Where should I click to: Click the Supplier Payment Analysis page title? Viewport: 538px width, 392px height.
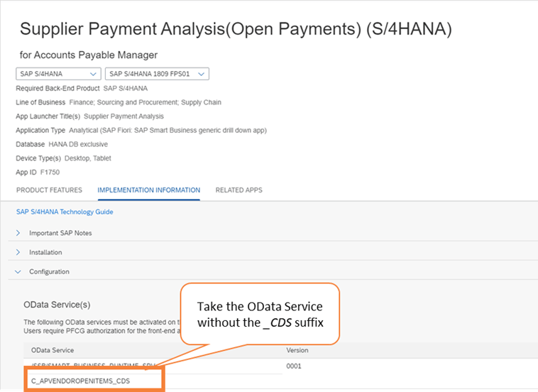[236, 29]
